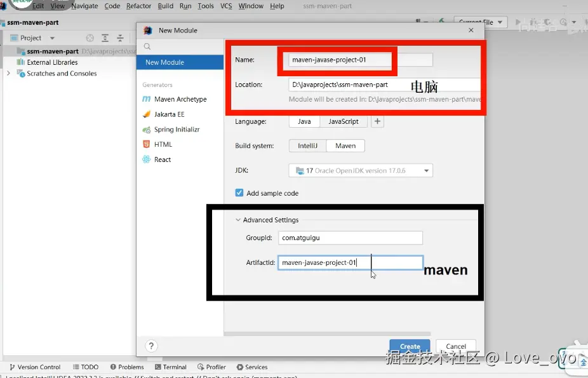Open the Navigate menu
Image resolution: width=588 pixels, height=378 pixels.
click(x=84, y=6)
